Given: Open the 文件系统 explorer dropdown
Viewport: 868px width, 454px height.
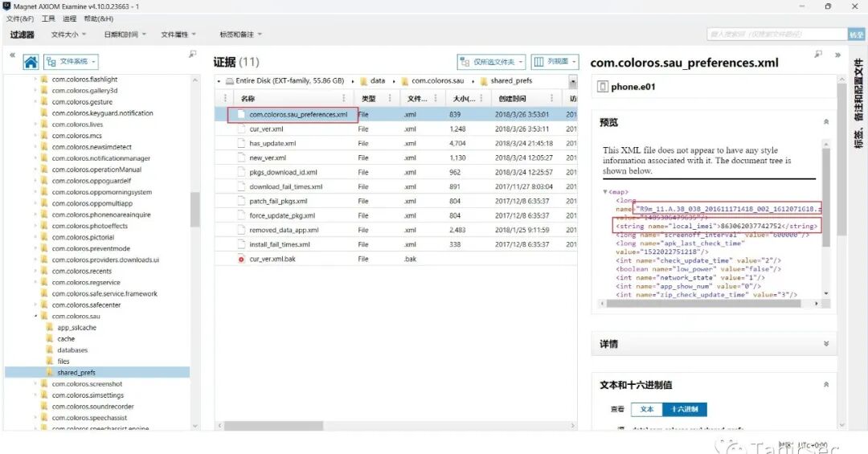Looking at the screenshot, I should click(x=71, y=61).
